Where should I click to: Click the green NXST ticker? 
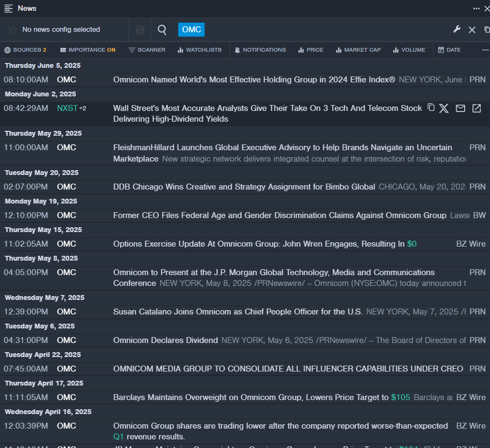pyautogui.click(x=67, y=108)
